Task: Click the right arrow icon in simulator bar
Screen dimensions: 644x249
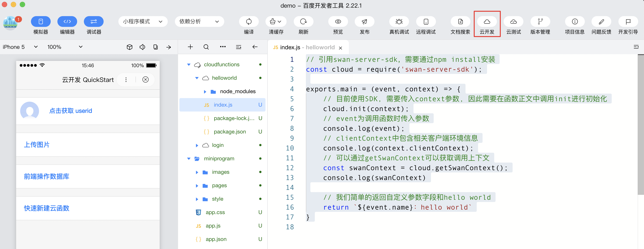Action: click(169, 47)
